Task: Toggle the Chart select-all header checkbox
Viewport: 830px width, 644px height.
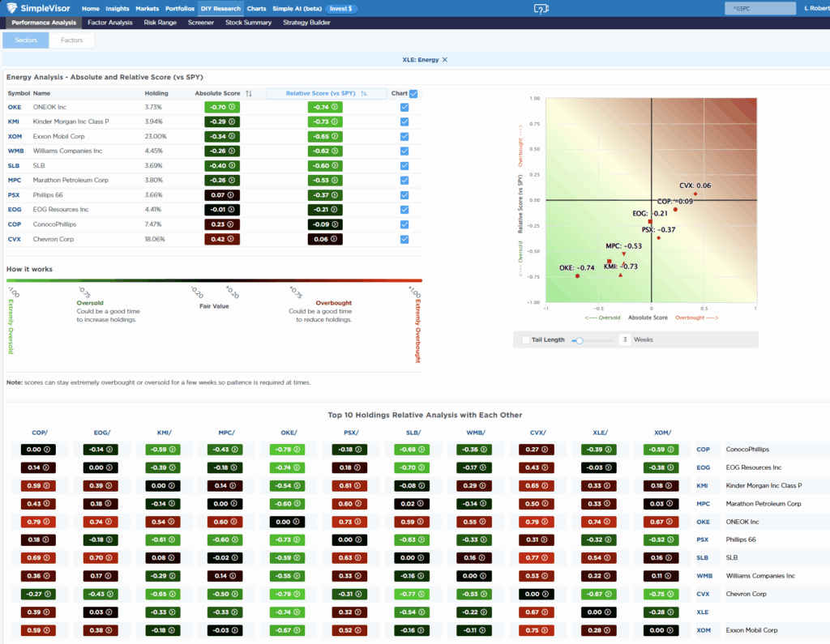Action: point(414,94)
